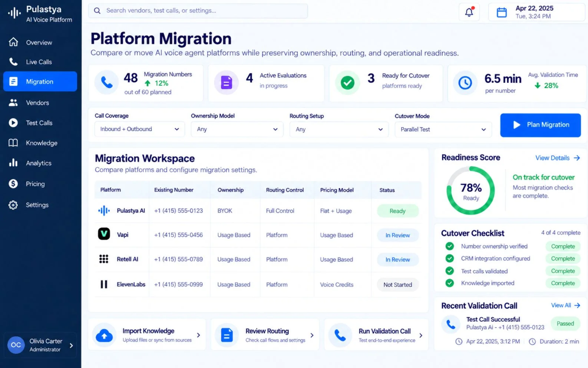Viewport: 588px width, 368px height.
Task: Click the notification bell icon
Action: click(x=469, y=12)
